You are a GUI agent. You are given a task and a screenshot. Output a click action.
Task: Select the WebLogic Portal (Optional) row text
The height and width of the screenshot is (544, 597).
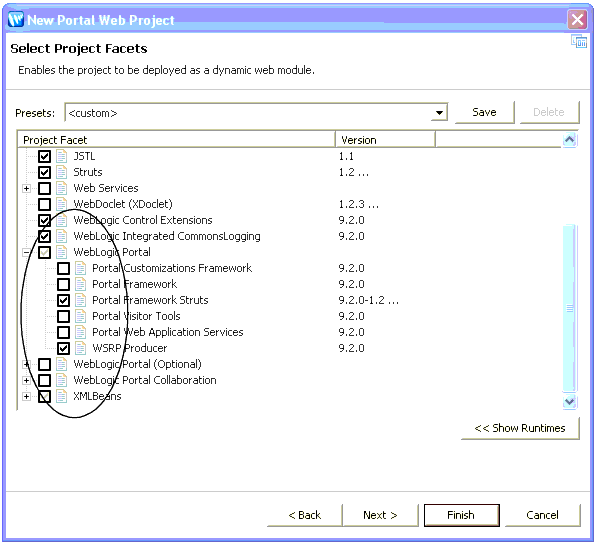[x=137, y=364]
